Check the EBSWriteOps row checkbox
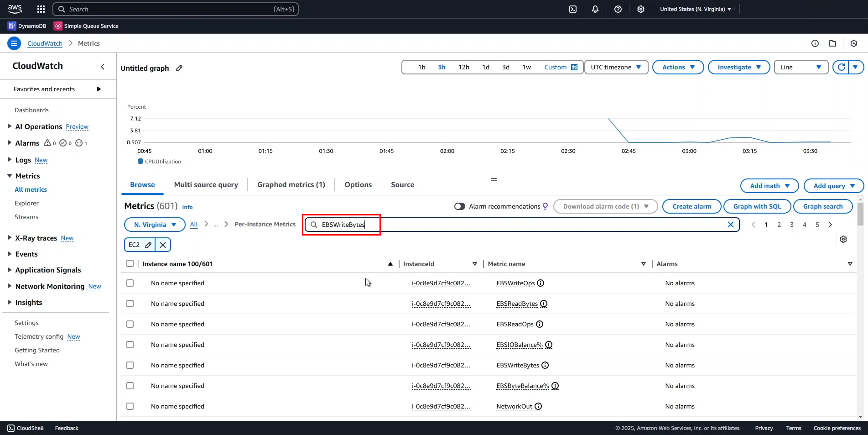This screenshot has height=435, width=868. [130, 283]
